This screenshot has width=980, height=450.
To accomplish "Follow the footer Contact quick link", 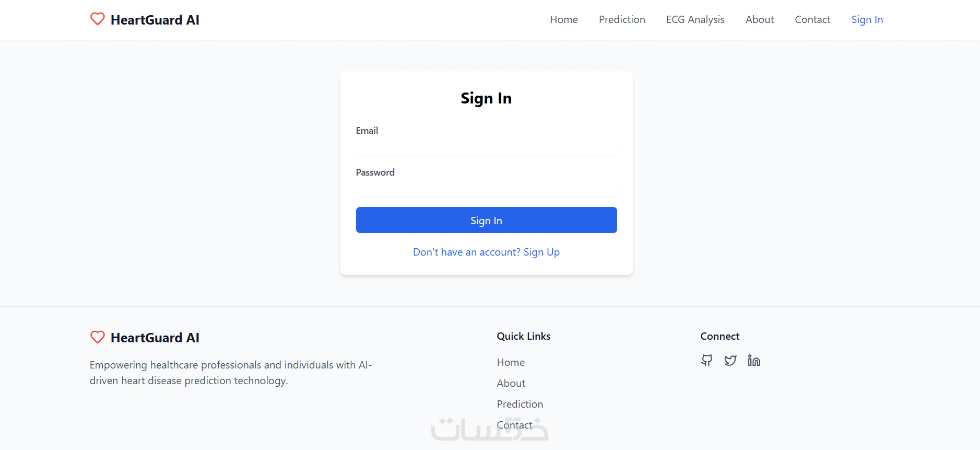I will click(514, 425).
